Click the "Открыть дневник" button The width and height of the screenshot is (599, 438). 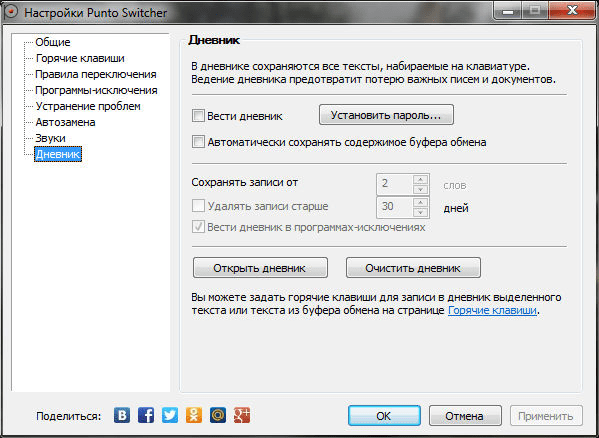(260, 268)
